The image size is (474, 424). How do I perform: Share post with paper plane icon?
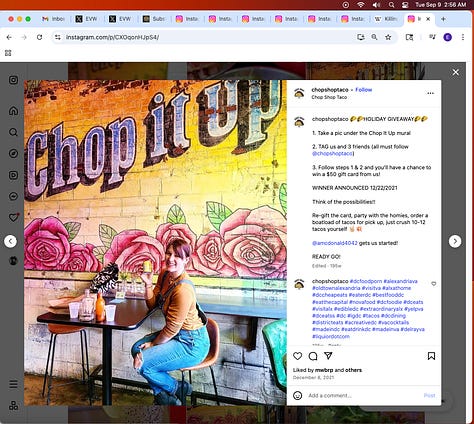(328, 356)
